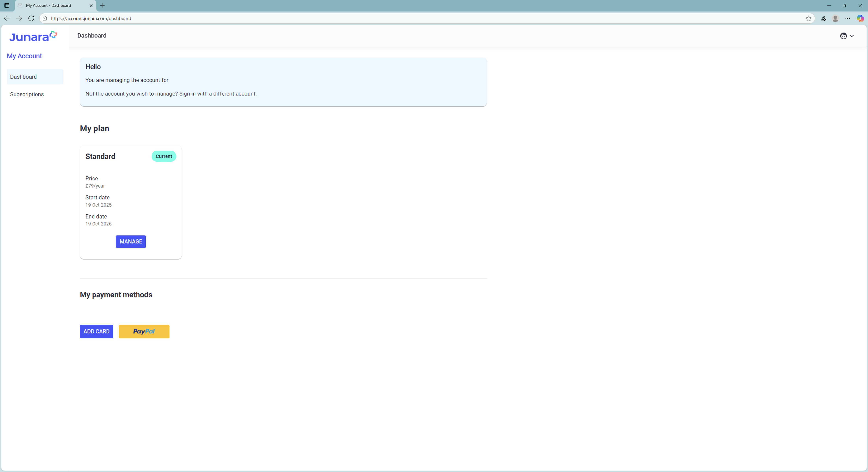The height and width of the screenshot is (472, 868).
Task: Click the Dashboard page title in header
Action: [x=92, y=35]
